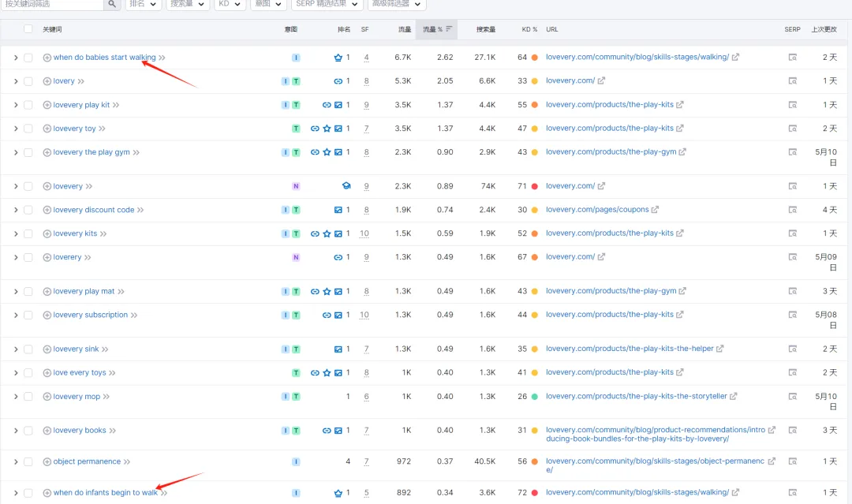The width and height of the screenshot is (852, 504).
Task: Expand the 'loverery' row
Action: 16,257
